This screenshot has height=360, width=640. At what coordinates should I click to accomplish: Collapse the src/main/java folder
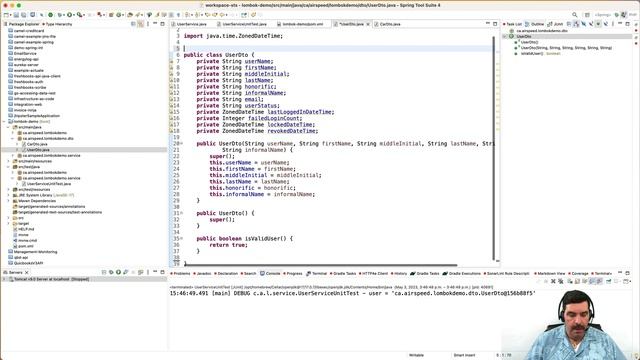tap(8, 127)
